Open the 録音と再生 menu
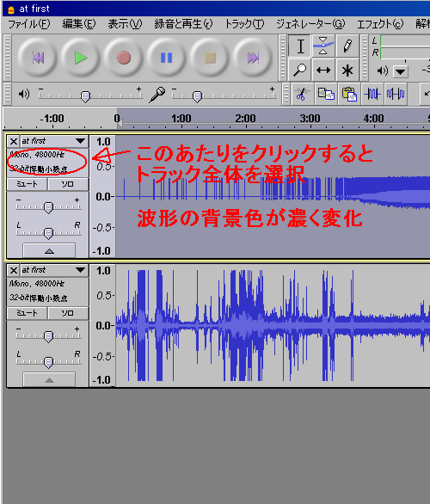The height and width of the screenshot is (504, 430). pyautogui.click(x=183, y=24)
